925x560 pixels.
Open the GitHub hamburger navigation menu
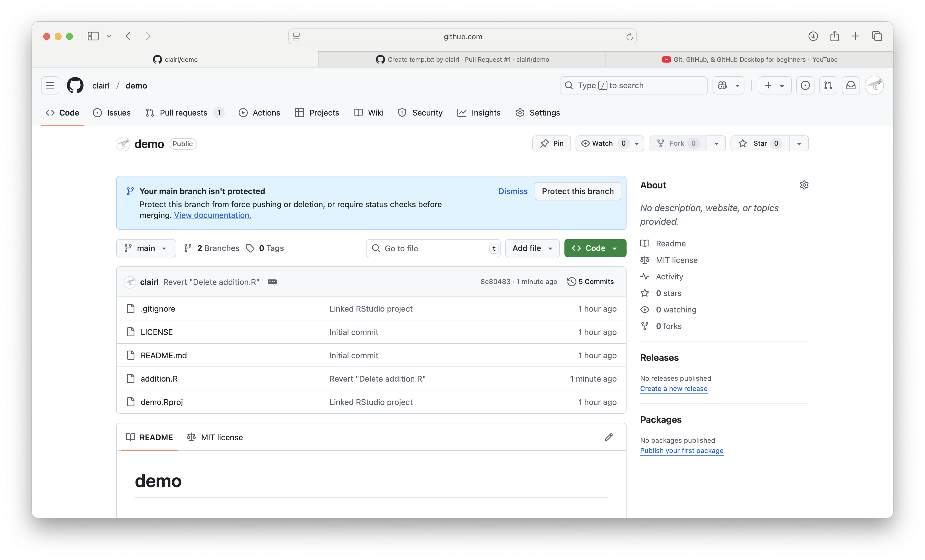click(50, 86)
